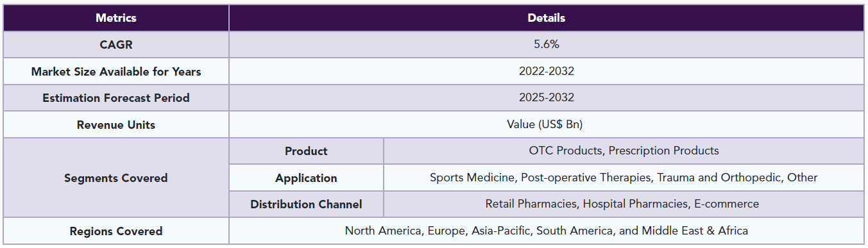Select the Revenue Units label
Image resolution: width=868 pixels, height=248 pixels.
(116, 125)
